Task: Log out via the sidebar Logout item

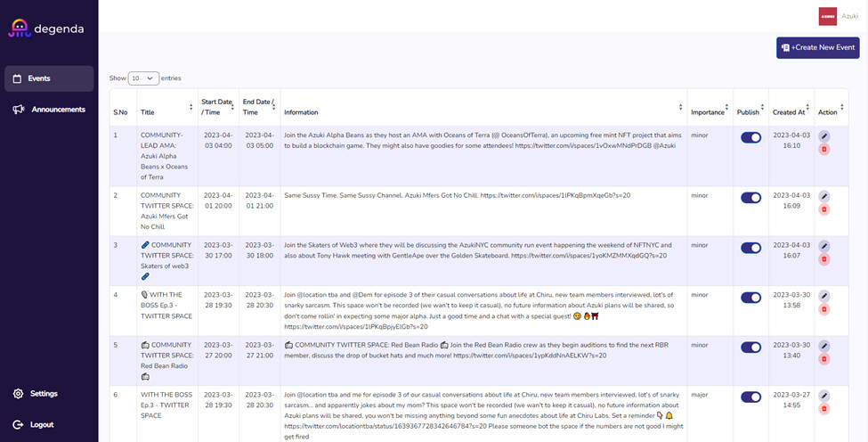Action: (34, 425)
